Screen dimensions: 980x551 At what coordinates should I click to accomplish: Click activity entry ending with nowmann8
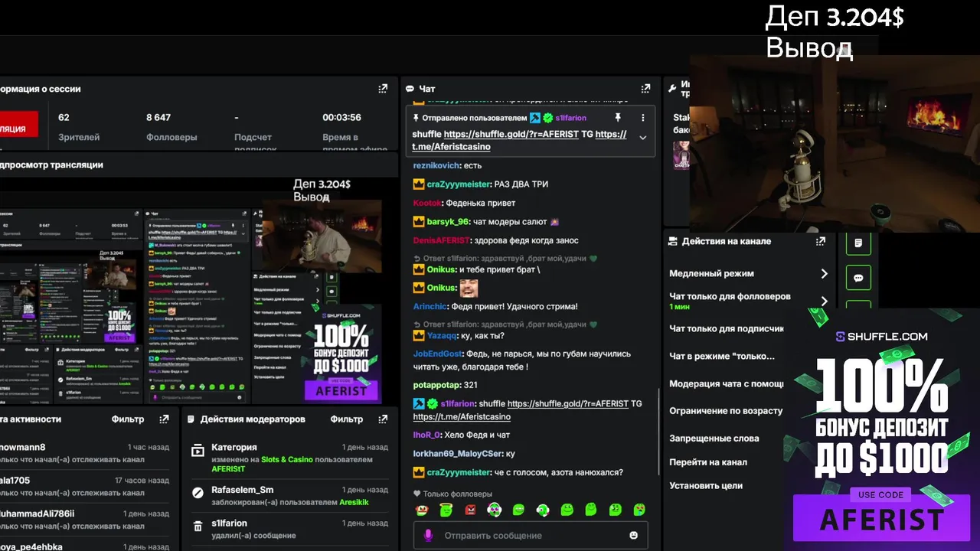click(x=84, y=453)
